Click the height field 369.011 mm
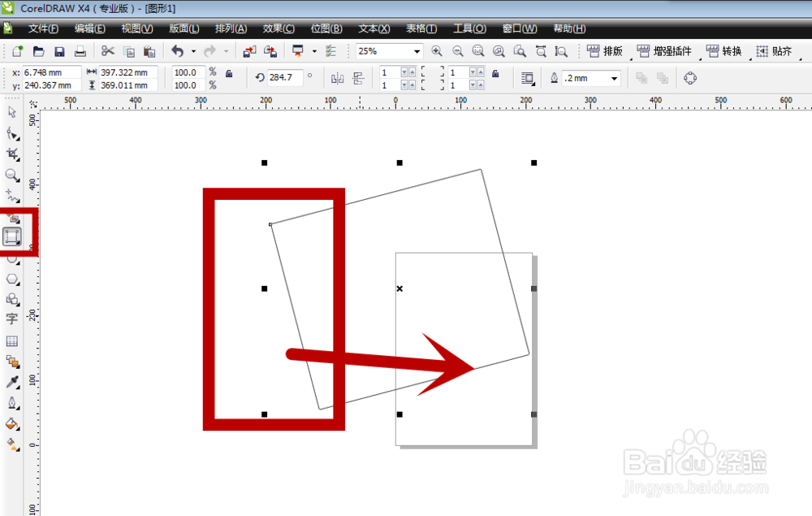The height and width of the screenshot is (516, 812). point(128,85)
